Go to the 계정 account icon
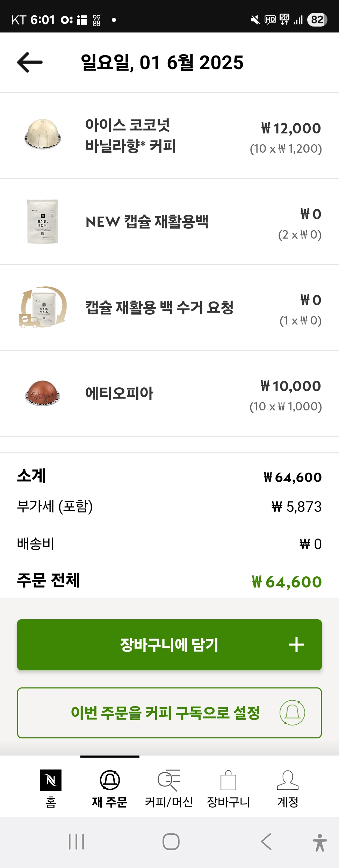339x868 pixels. [287, 780]
